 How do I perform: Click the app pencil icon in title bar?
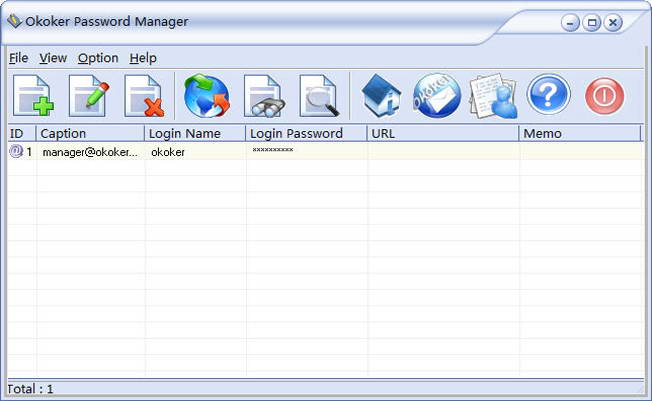[x=15, y=21]
